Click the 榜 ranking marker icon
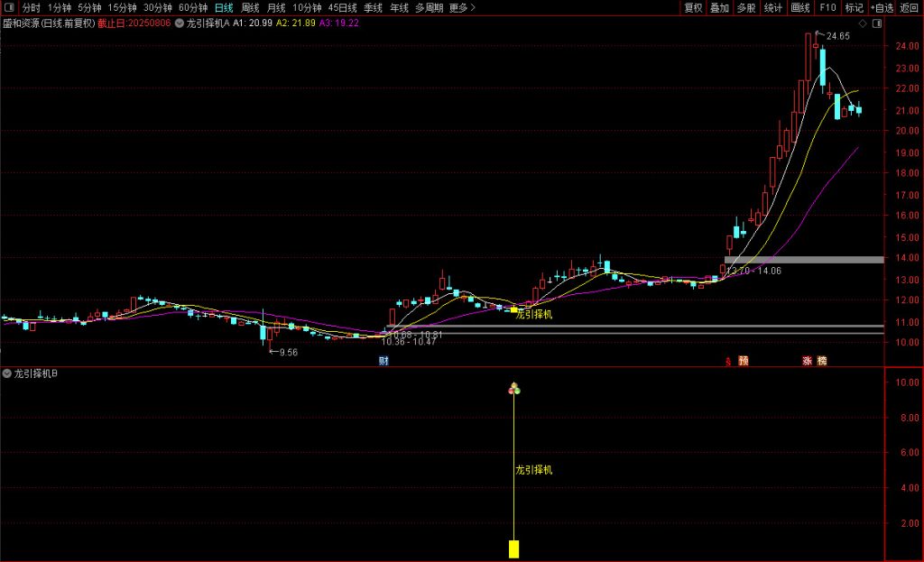Viewport: 924px width, 562px height. point(821,361)
